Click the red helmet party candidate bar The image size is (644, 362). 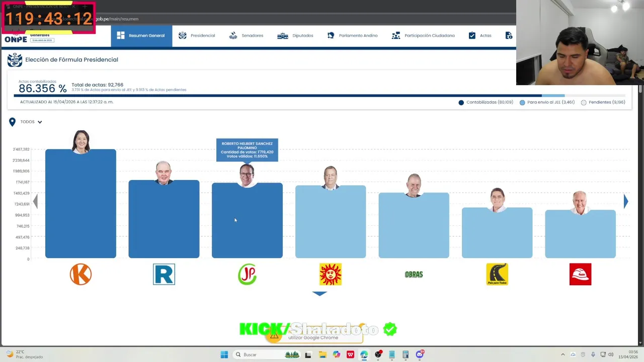pyautogui.click(x=580, y=234)
